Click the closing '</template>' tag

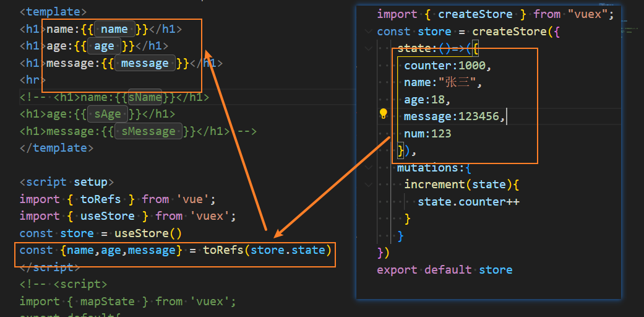click(x=56, y=148)
